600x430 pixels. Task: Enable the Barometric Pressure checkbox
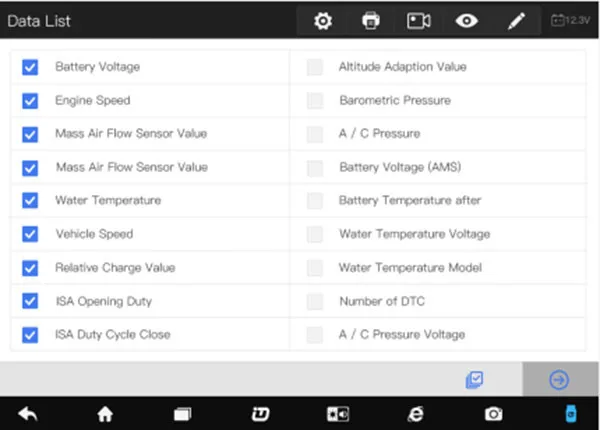tap(315, 101)
